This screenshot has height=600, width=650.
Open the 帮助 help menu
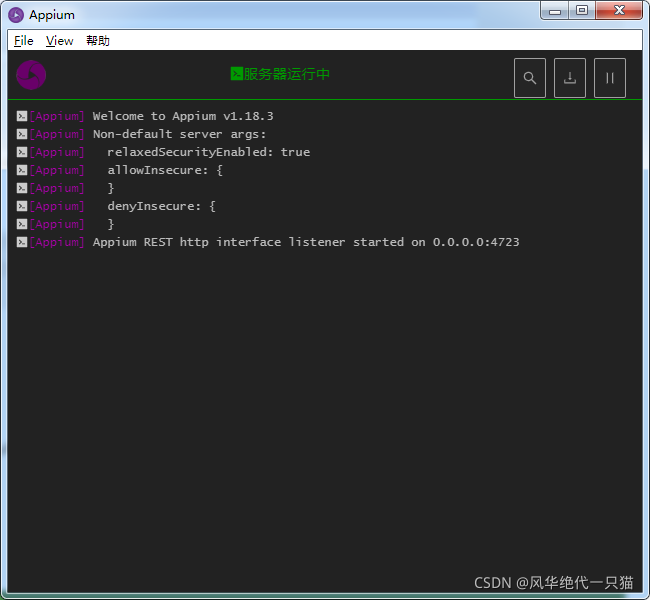(x=98, y=41)
